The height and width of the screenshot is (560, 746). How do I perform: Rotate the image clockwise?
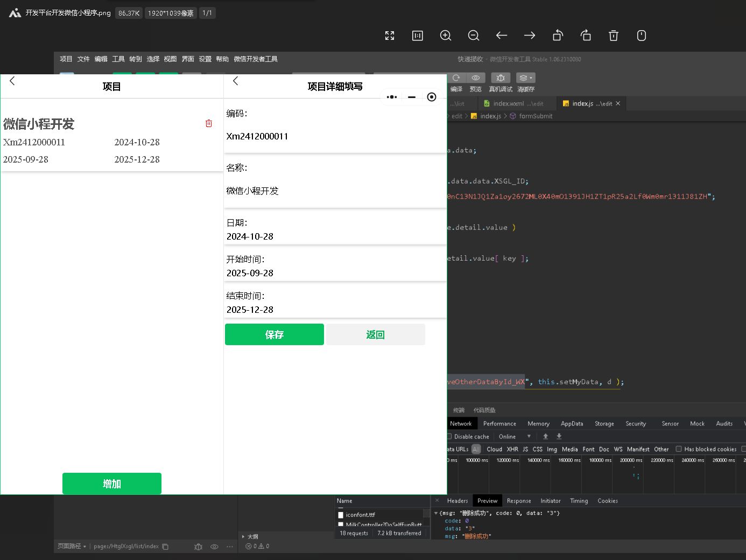click(586, 36)
